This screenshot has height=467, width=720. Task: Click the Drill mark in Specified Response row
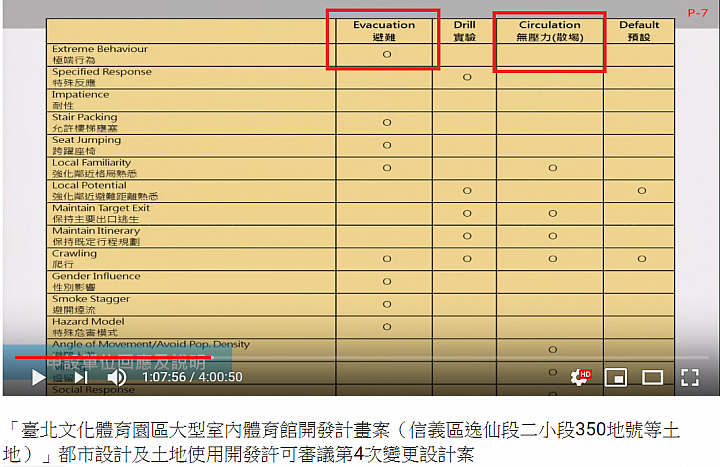click(467, 77)
